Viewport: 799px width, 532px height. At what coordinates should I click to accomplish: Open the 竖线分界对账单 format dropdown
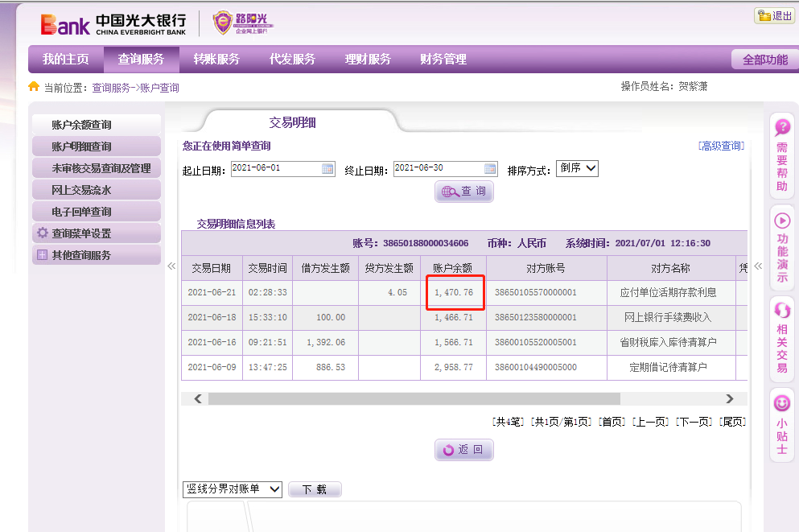[233, 489]
